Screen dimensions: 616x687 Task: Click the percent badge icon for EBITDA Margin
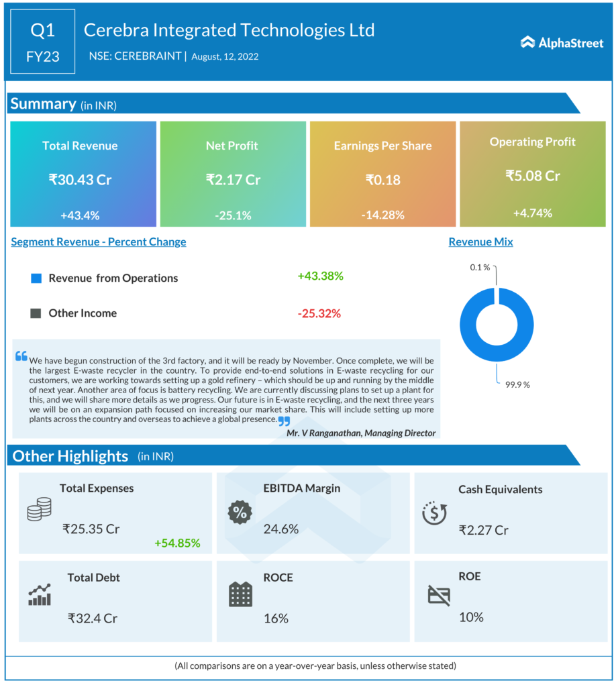click(x=239, y=512)
